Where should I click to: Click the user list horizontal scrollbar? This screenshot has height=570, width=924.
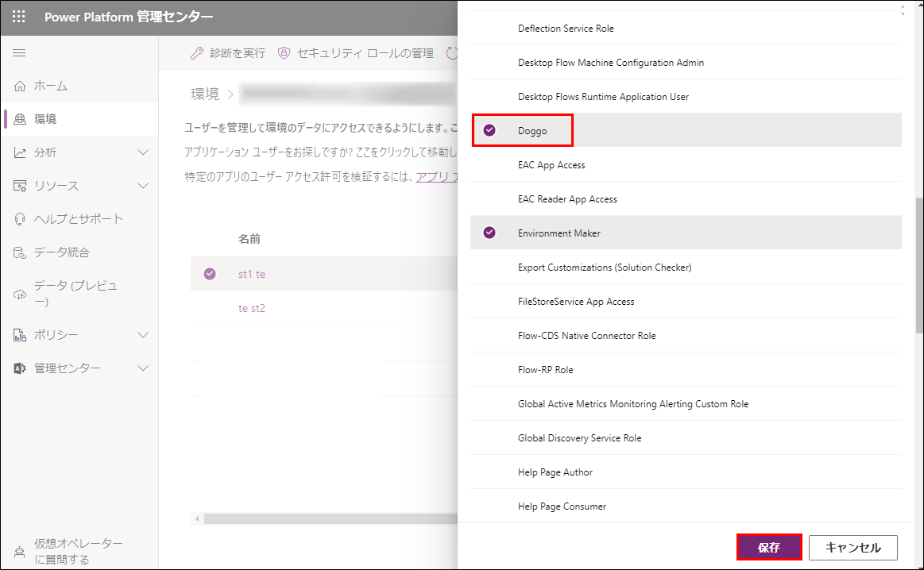(x=331, y=518)
